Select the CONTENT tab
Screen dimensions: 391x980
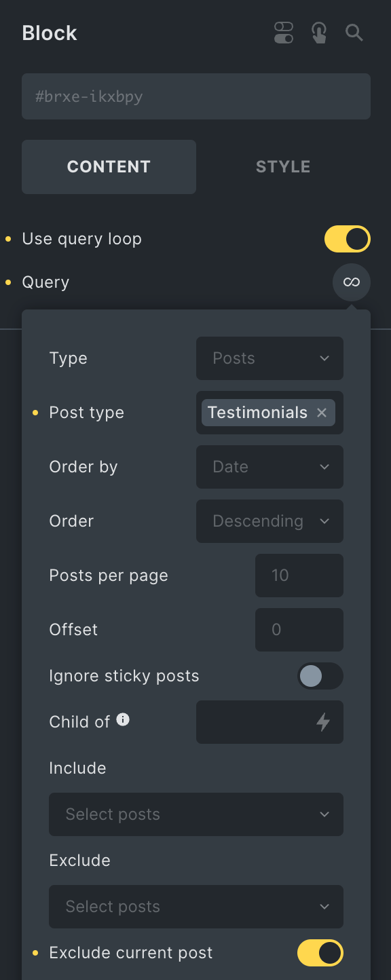[109, 166]
